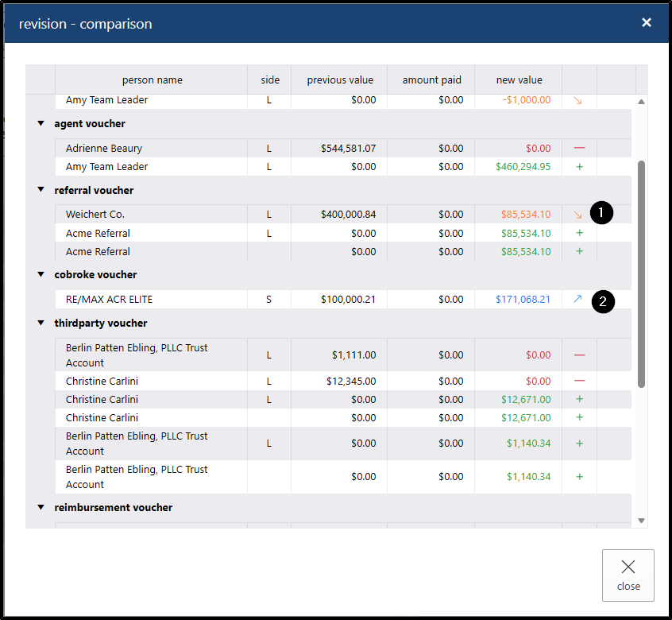Sort by the person name column header
Viewport: 672px width, 620px height.
click(152, 80)
